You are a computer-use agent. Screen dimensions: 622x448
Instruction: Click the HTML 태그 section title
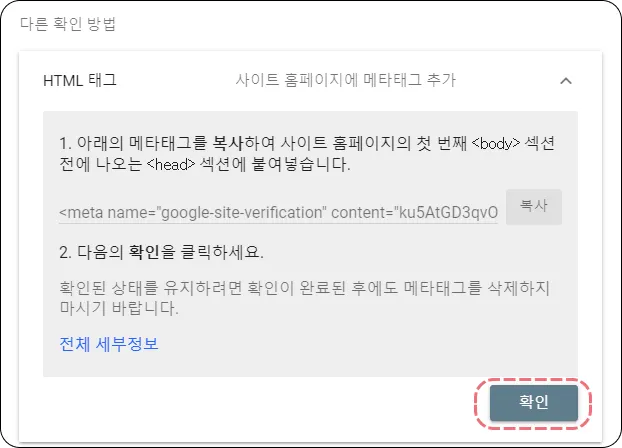coord(80,81)
